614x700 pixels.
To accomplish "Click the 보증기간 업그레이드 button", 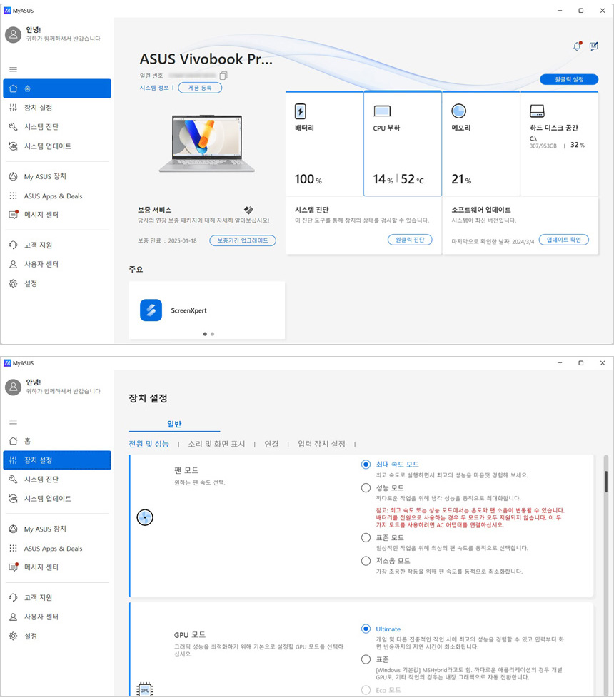I will point(243,240).
